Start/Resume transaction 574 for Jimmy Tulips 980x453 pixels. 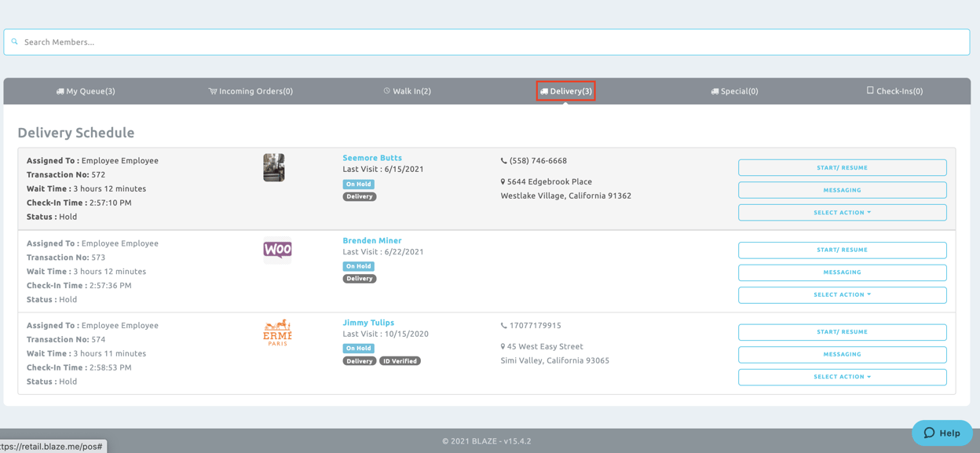[842, 332]
